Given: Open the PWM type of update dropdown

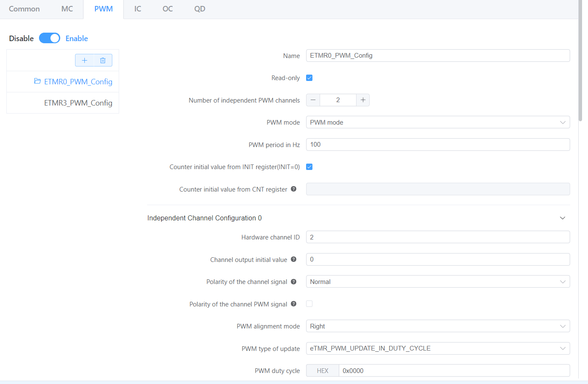Looking at the screenshot, I should tap(438, 348).
